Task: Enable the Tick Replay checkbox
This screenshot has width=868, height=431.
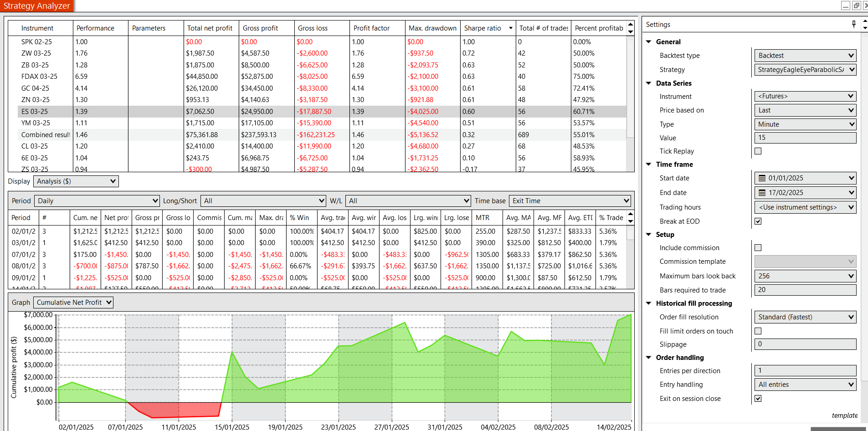Action: coord(758,151)
